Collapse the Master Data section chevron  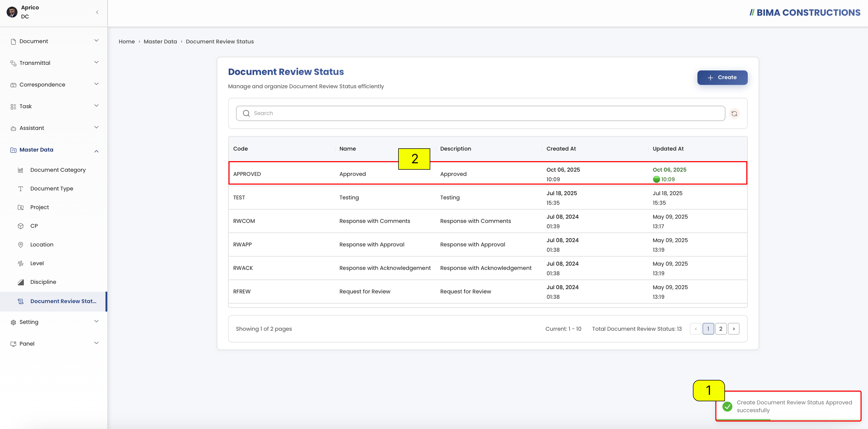96,151
